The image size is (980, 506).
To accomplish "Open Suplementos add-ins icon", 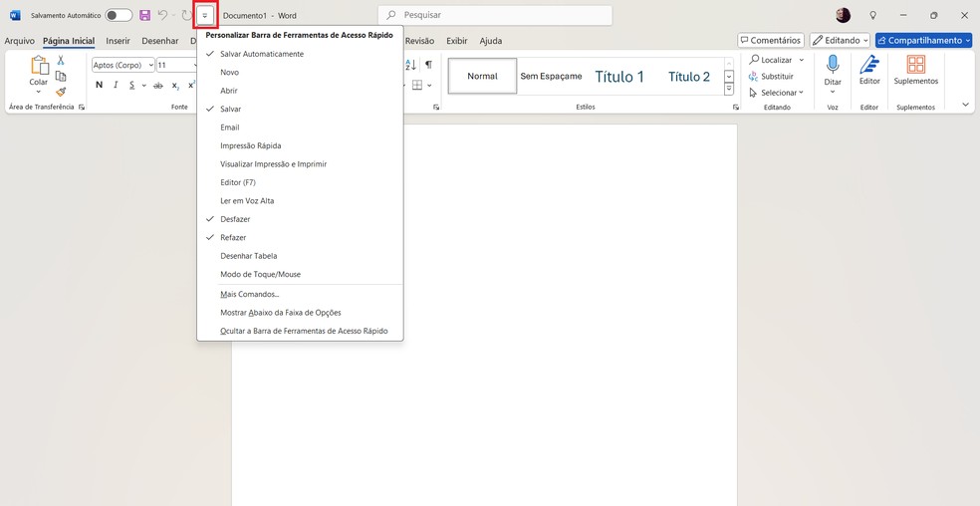I will [915, 65].
